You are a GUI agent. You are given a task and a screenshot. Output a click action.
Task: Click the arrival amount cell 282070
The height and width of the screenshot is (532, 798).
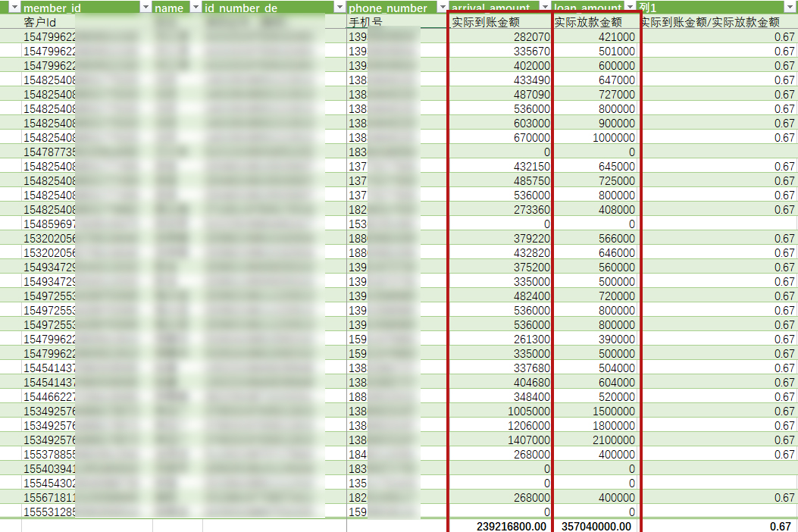coord(499,36)
